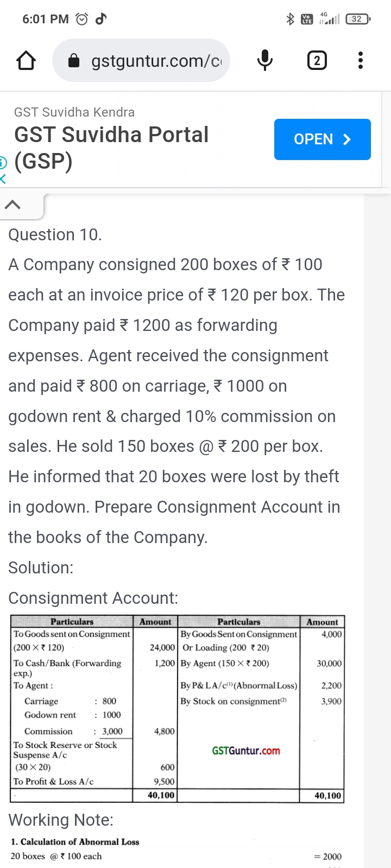Collapse the ad banner with the chevron

coord(13,205)
